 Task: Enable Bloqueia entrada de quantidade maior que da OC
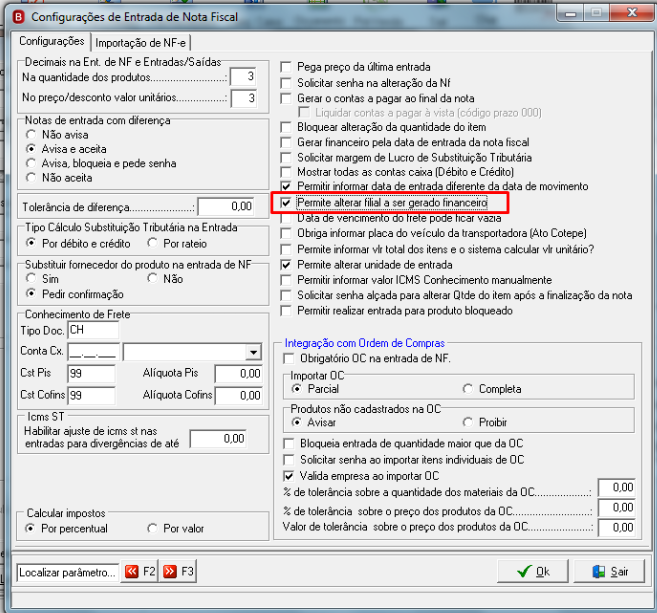pyautogui.click(x=289, y=443)
